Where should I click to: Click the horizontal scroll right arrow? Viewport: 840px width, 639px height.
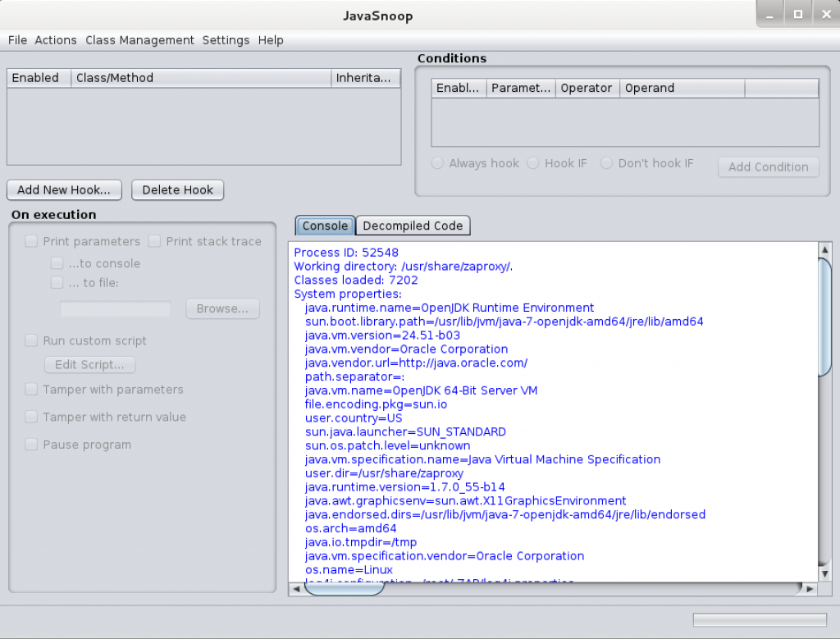click(x=810, y=589)
